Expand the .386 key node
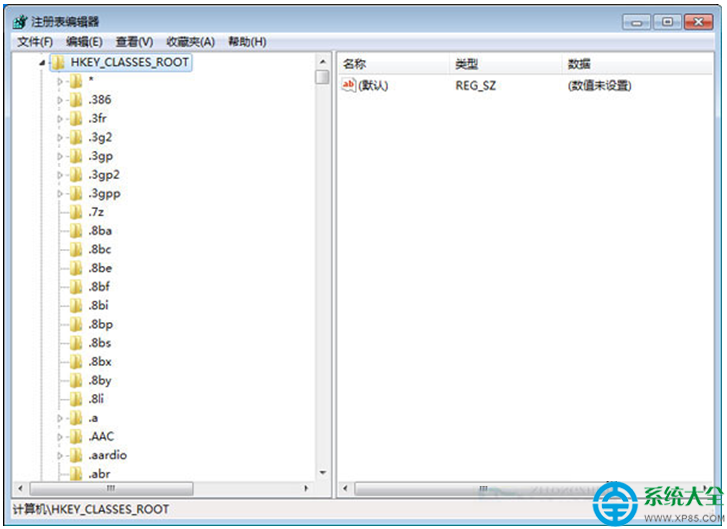The image size is (727, 529). [60, 100]
